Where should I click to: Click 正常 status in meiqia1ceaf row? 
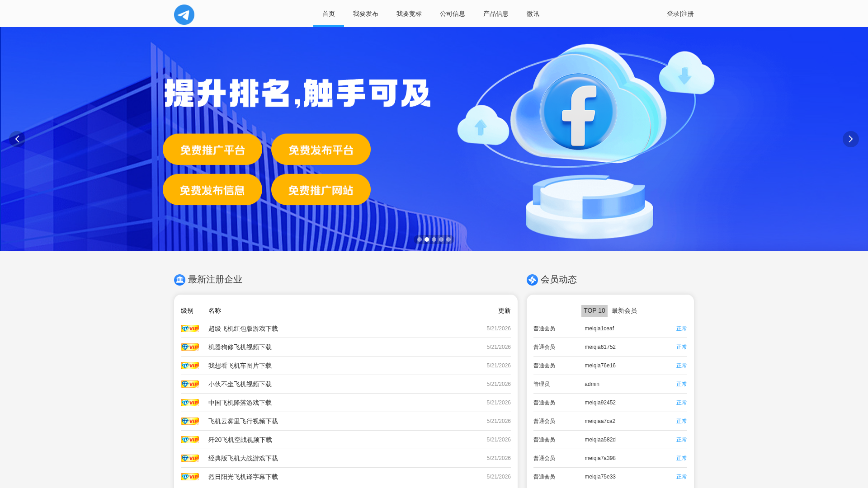pos(681,328)
